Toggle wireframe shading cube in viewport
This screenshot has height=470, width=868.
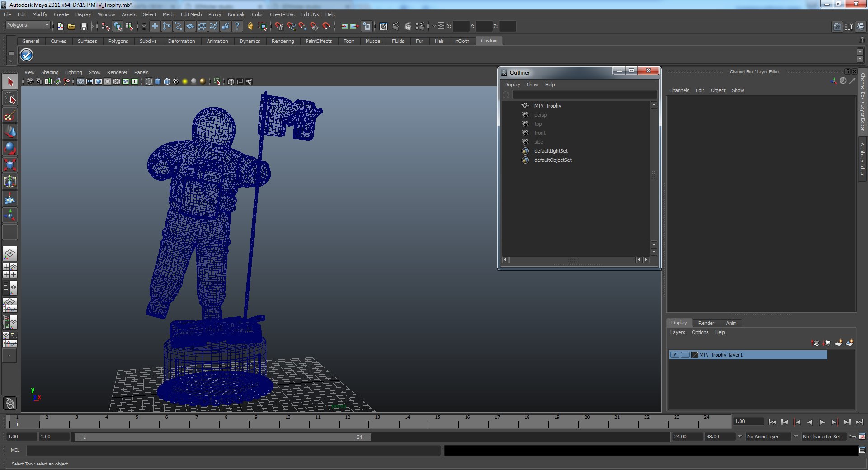pos(149,81)
